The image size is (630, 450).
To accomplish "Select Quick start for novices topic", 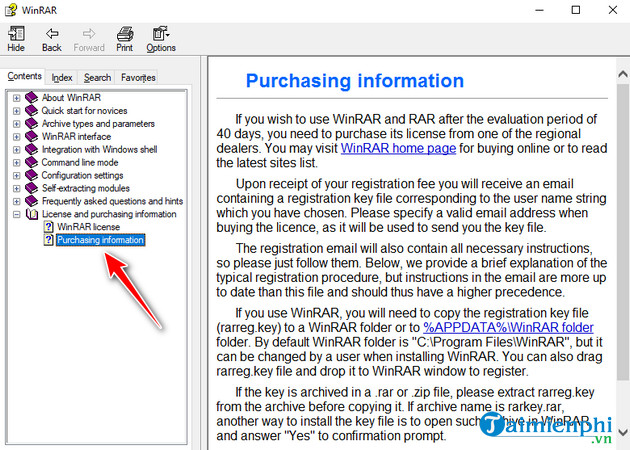I will pyautogui.click(x=84, y=110).
